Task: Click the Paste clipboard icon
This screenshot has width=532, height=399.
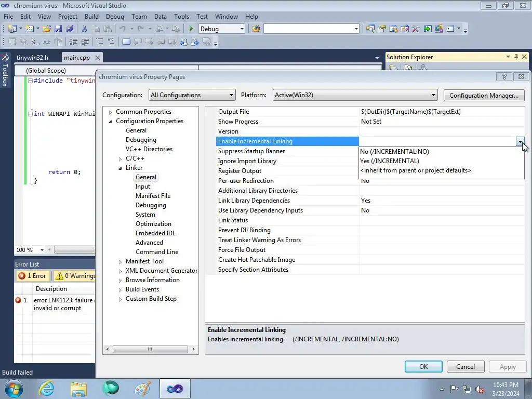Action: [x=108, y=29]
